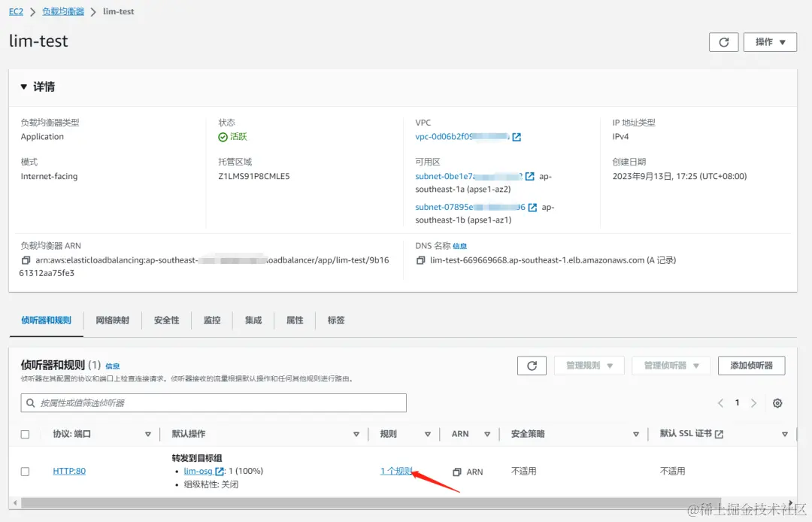This screenshot has height=522, width=812.
Task: Sort by 默认操作 column arrow
Action: click(356, 435)
